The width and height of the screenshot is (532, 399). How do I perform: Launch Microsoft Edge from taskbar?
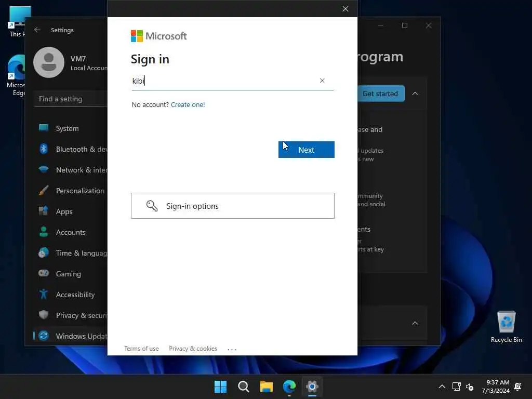[x=289, y=387]
